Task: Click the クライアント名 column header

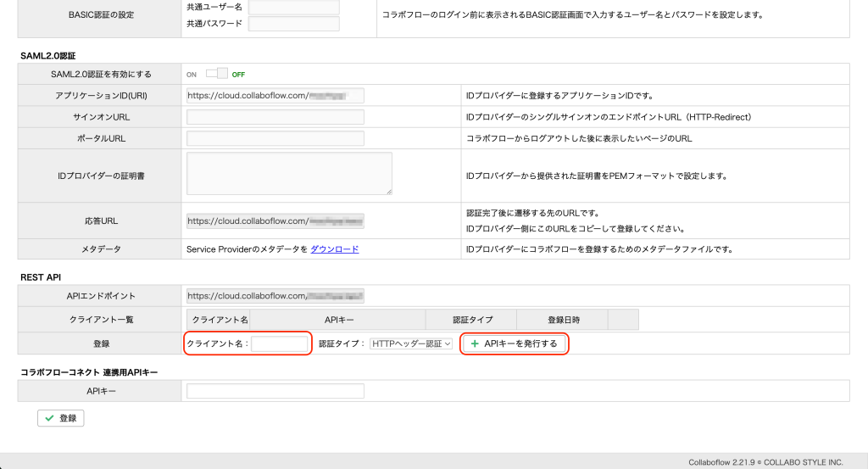Action: point(220,320)
